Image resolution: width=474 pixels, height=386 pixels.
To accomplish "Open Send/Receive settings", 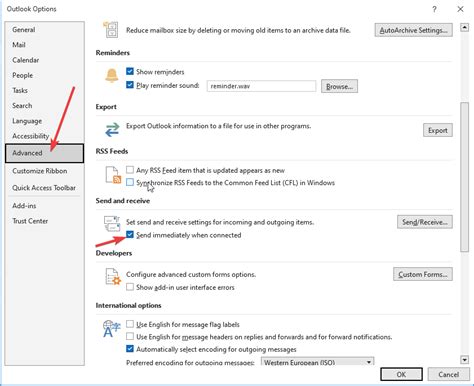I will coord(425,222).
